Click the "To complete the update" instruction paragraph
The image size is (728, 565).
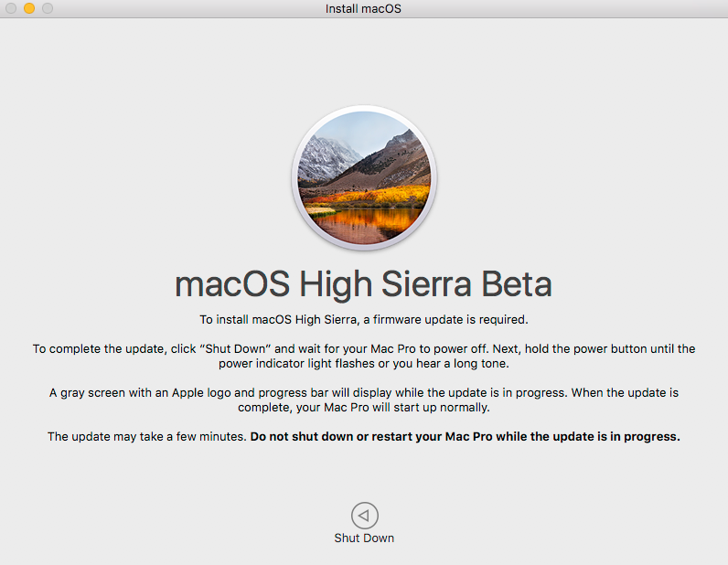tap(364, 356)
